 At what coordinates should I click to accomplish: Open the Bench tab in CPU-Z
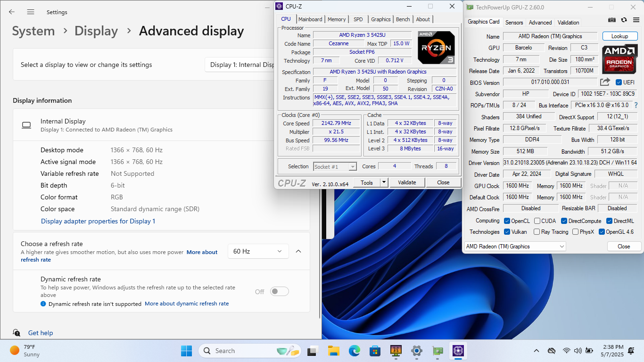tap(403, 19)
